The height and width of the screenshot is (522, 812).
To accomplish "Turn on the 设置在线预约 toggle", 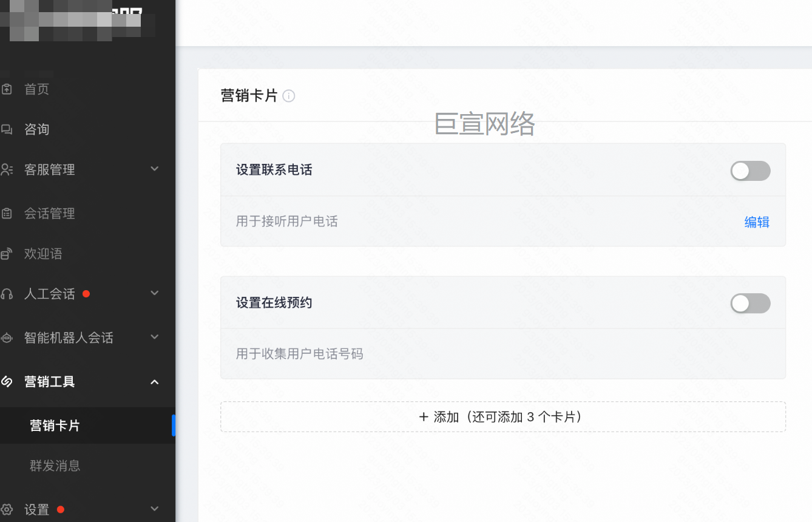I will (750, 303).
